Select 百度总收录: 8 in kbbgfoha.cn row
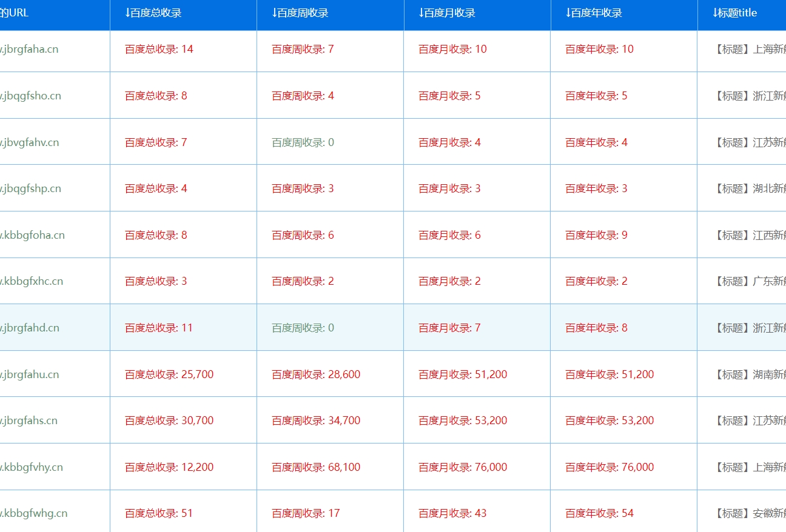 pyautogui.click(x=156, y=235)
